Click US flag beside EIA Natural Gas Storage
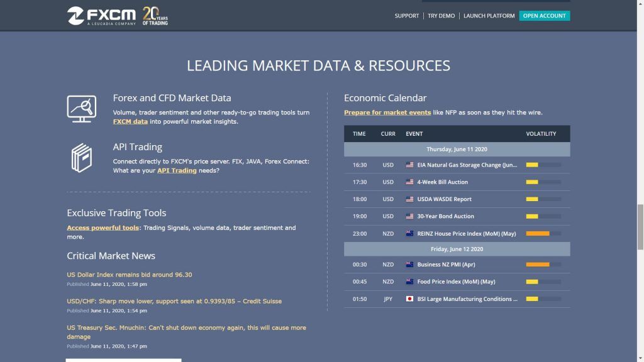Viewport: 644px width, 362px height. point(409,165)
